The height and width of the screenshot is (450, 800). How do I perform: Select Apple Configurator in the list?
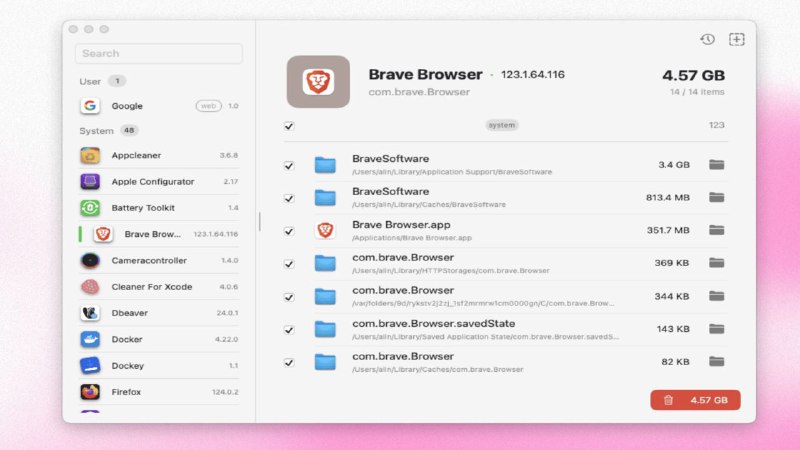pyautogui.click(x=159, y=181)
